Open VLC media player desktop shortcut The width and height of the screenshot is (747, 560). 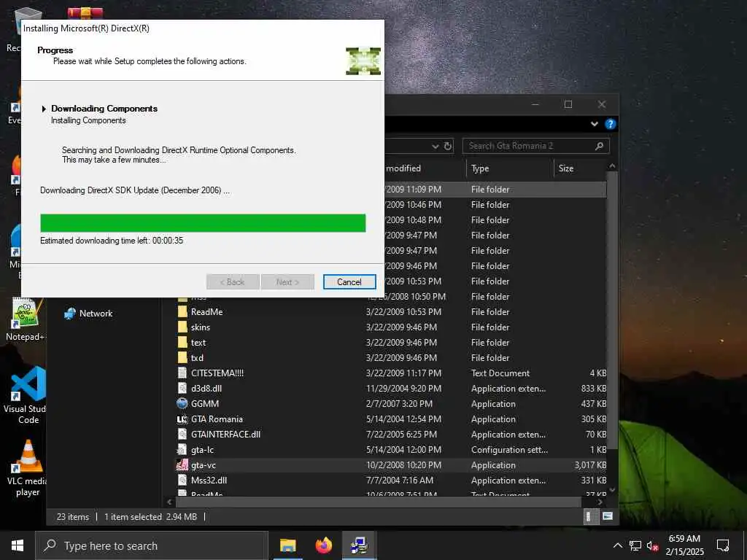pyautogui.click(x=27, y=468)
